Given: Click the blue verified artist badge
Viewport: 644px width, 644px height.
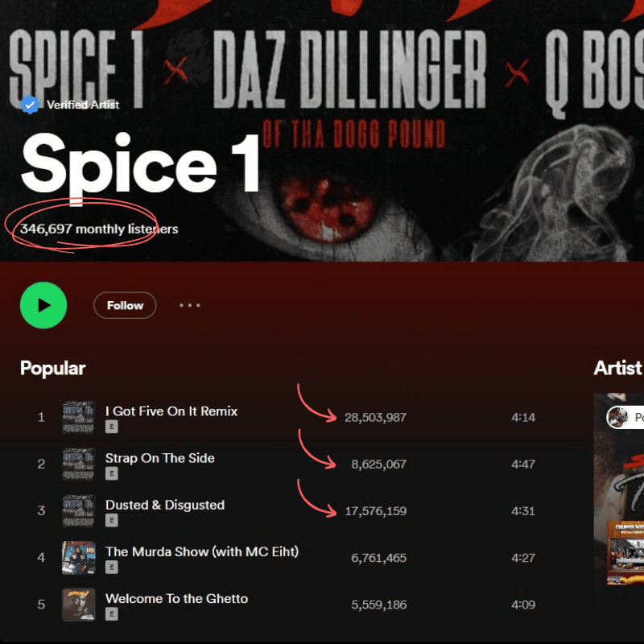Looking at the screenshot, I should 30,105.
